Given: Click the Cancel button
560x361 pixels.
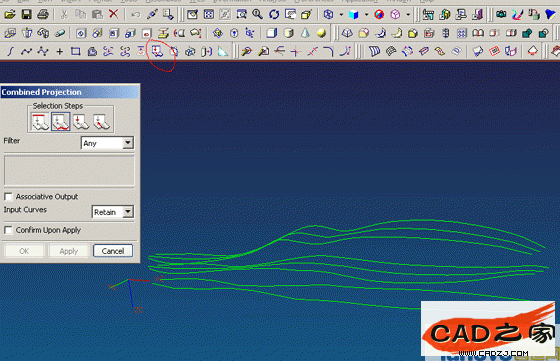Looking at the screenshot, I should tap(113, 251).
